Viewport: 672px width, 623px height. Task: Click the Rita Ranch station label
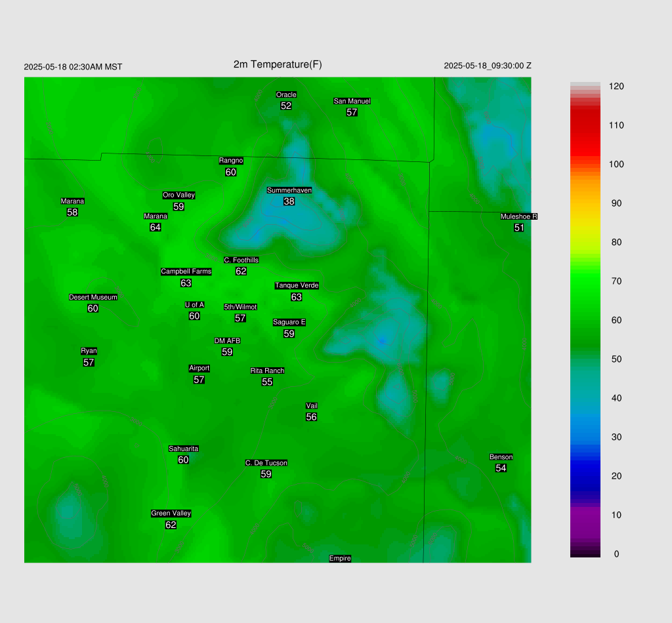click(x=268, y=371)
